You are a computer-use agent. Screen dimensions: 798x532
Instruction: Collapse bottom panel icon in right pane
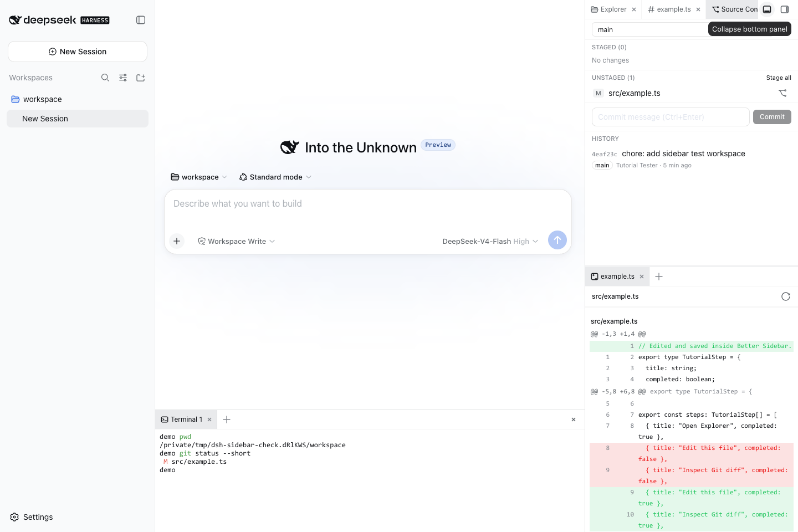pyautogui.click(x=767, y=9)
